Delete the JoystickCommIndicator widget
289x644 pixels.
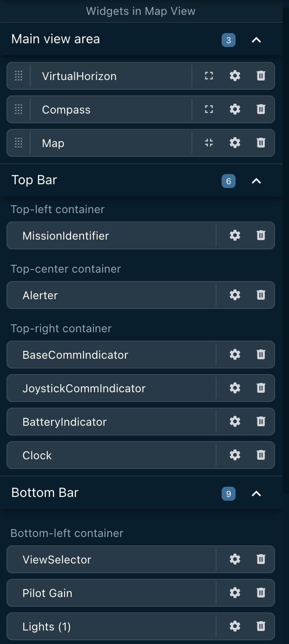(x=261, y=388)
